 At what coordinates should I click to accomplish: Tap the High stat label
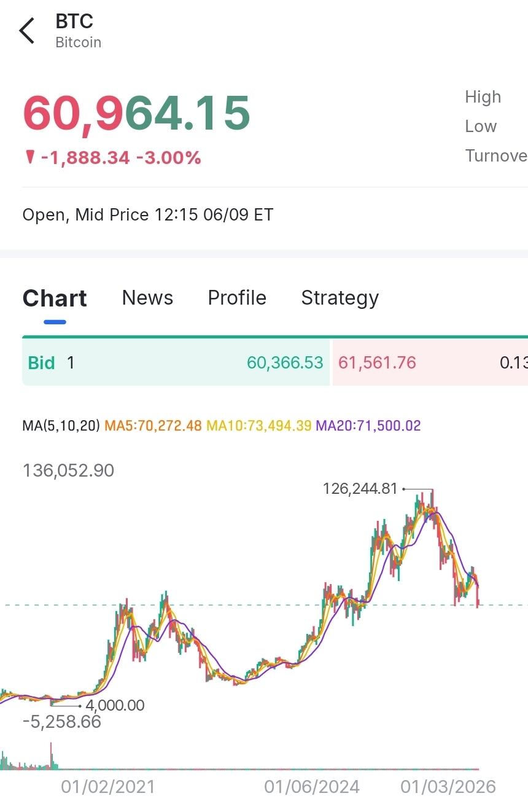[x=483, y=97]
